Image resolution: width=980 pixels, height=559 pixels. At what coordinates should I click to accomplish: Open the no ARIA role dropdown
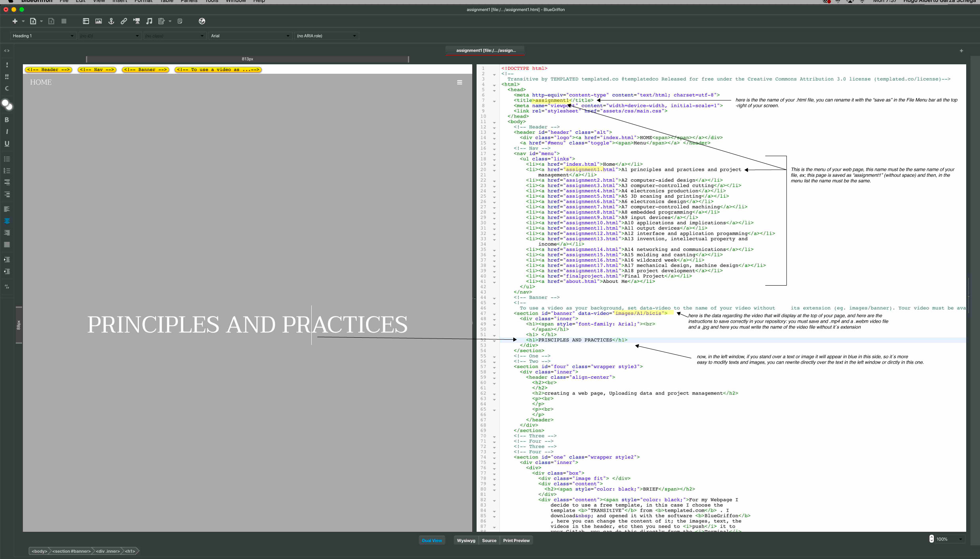[x=326, y=36]
